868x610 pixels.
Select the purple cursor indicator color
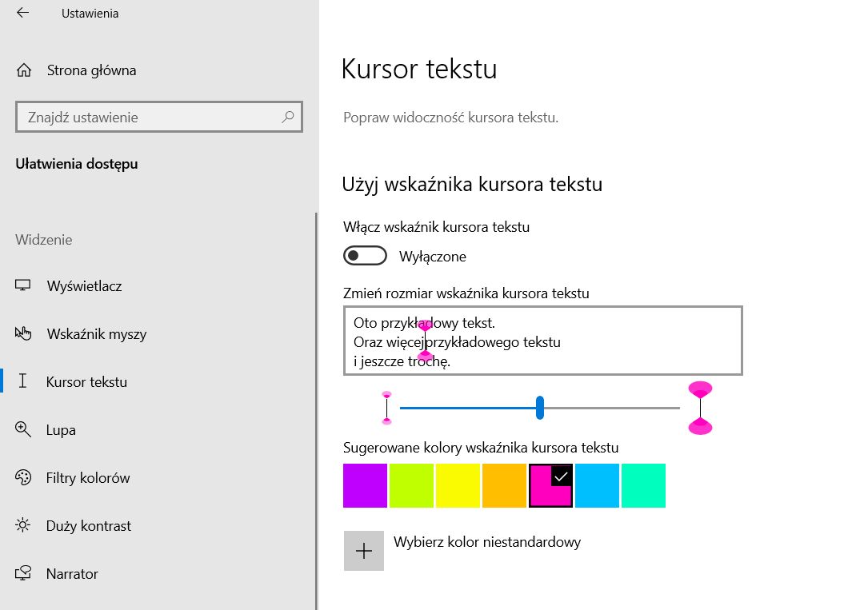click(365, 485)
